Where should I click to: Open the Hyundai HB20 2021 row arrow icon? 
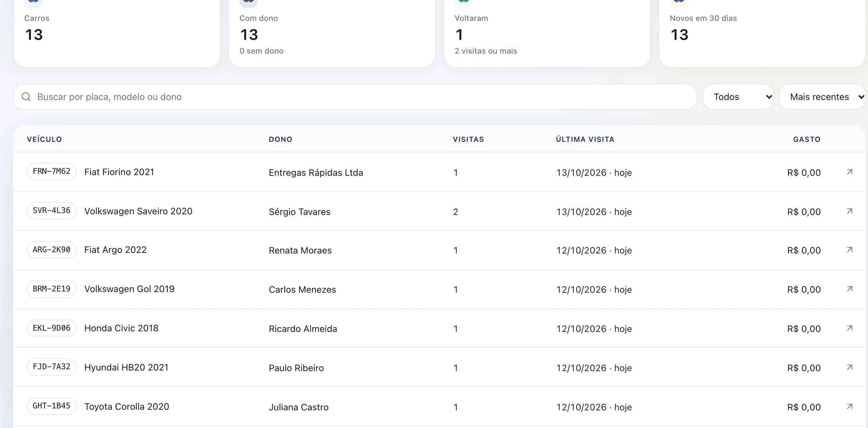pyautogui.click(x=849, y=367)
